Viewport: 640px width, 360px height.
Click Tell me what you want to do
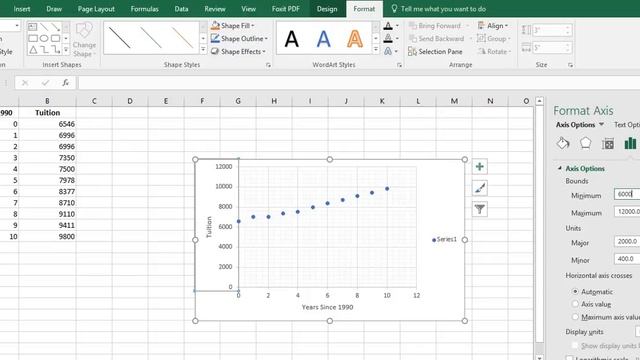click(443, 9)
